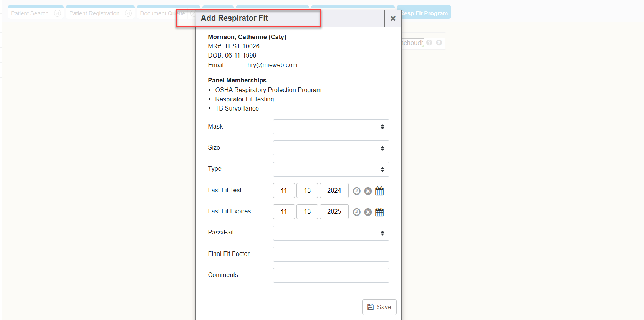Click pop-out icon on Patient Registration tab
Image resolution: width=644 pixels, height=320 pixels.
point(128,13)
